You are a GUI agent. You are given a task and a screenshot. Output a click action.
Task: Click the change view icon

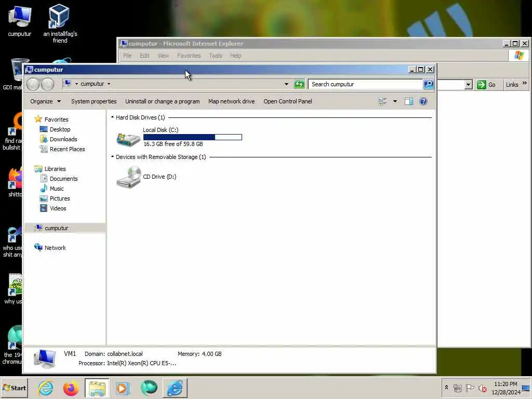(382, 101)
